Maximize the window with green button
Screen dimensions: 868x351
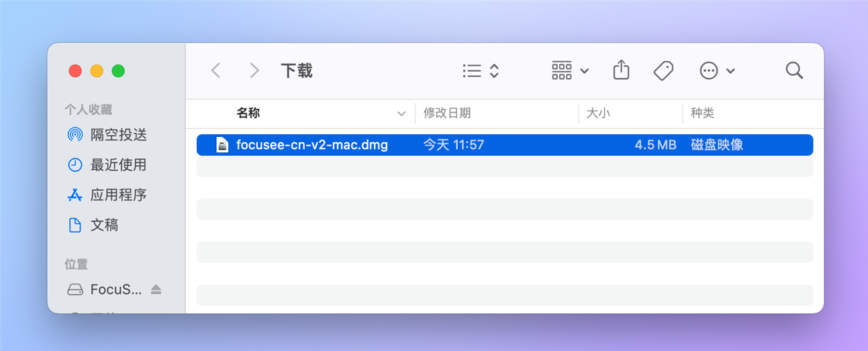[x=118, y=71]
